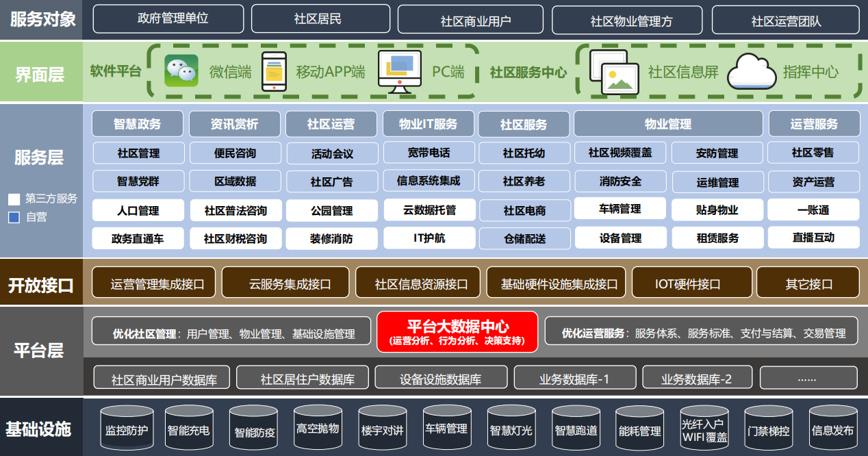This screenshot has height=456, width=868.
Task: Click the 社区居住户数据库 box
Action: coord(303,378)
